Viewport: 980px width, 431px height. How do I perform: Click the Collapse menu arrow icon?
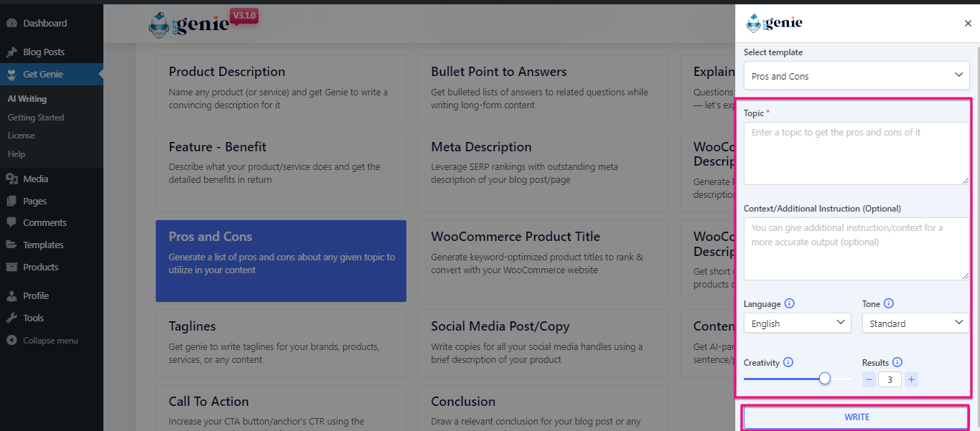pos(11,341)
